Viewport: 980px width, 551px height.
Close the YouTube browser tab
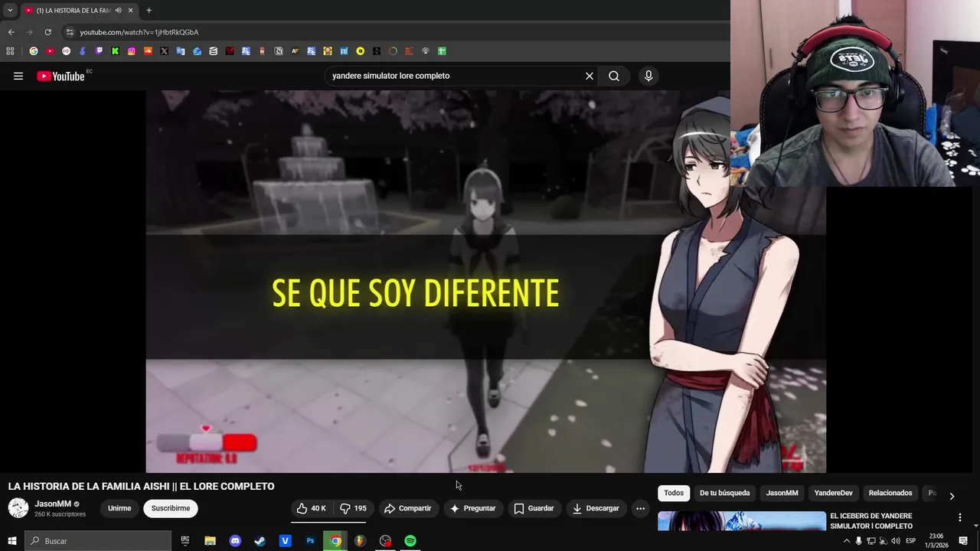point(130,10)
